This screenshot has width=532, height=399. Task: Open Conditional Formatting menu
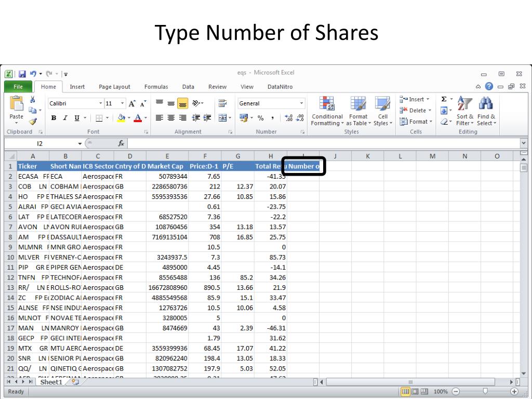pyautogui.click(x=327, y=111)
